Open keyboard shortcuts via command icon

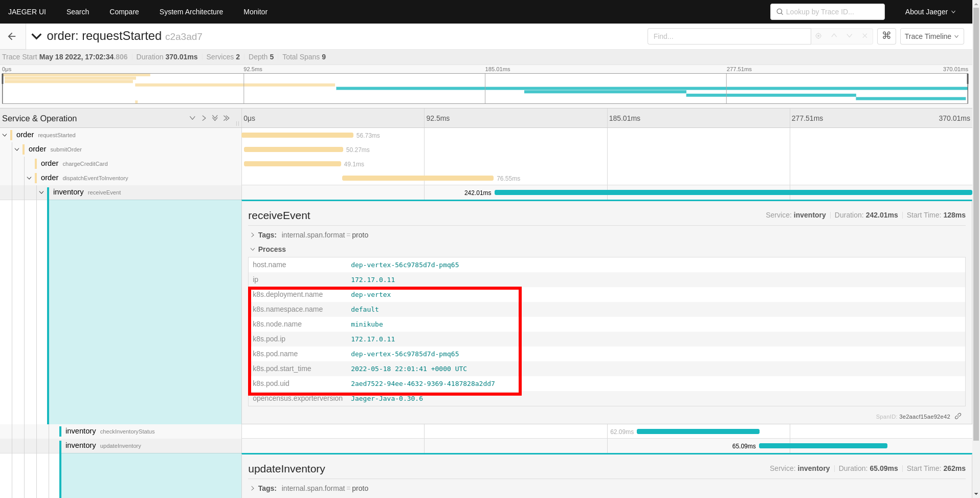point(886,36)
